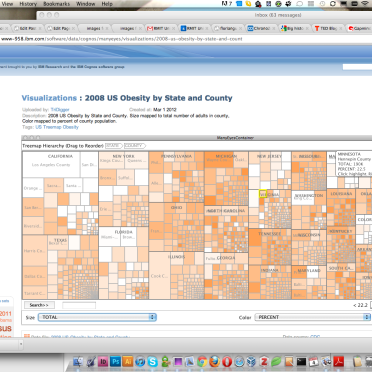Click the browser address bar URL
Image resolution: width=372 pixels, height=372 pixels.
[122, 39]
